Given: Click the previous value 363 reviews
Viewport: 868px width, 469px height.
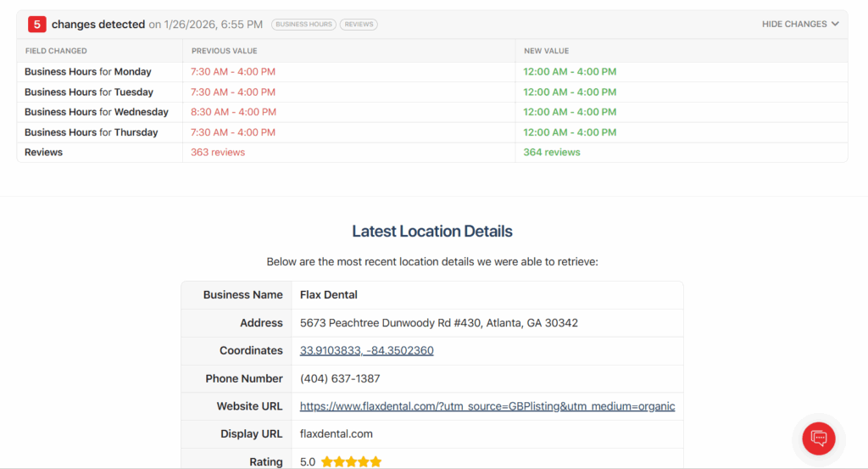Looking at the screenshot, I should pos(218,153).
